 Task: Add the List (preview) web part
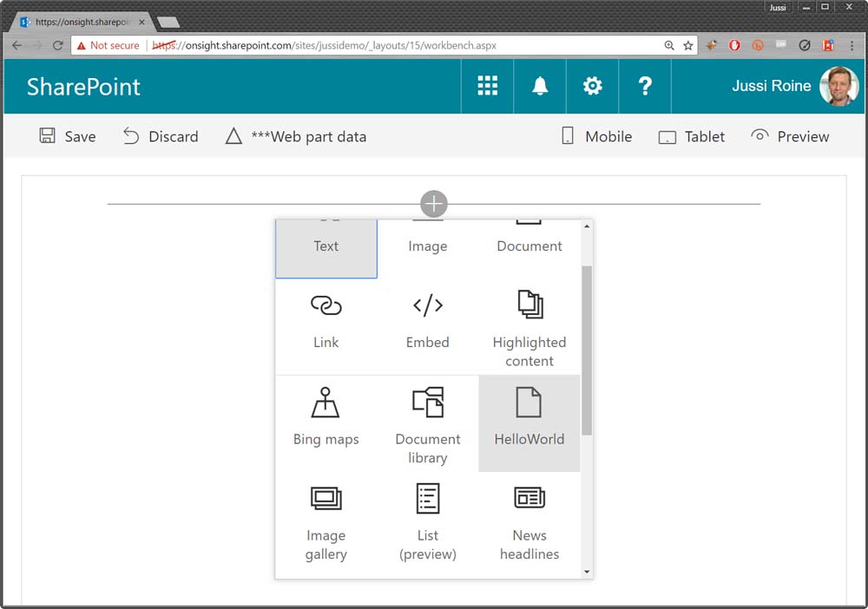point(427,521)
